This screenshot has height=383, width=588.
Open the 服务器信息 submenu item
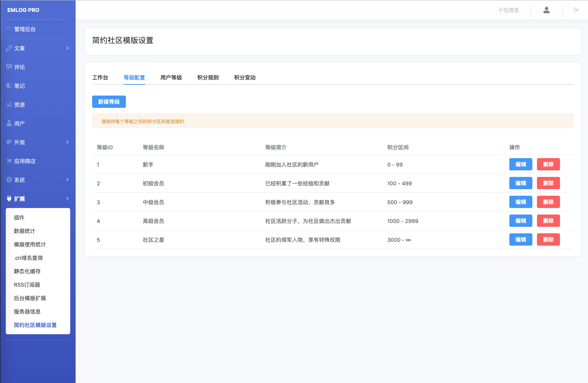tap(27, 312)
